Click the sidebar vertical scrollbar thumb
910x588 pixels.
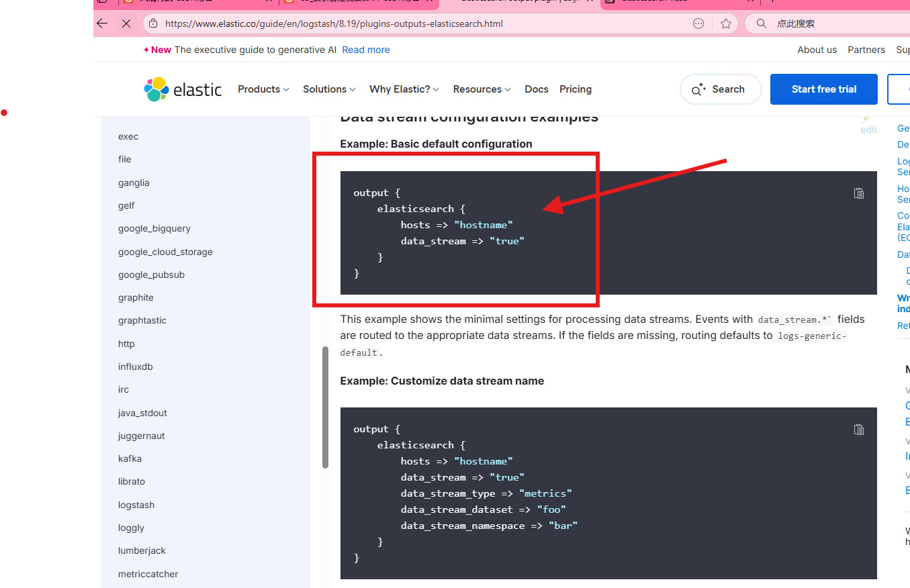click(326, 407)
